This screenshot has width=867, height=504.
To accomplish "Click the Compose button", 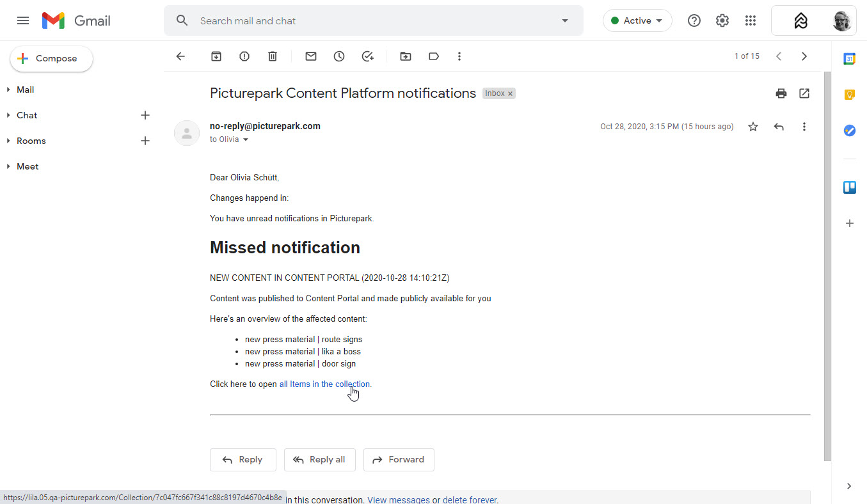I will pyautogui.click(x=51, y=58).
